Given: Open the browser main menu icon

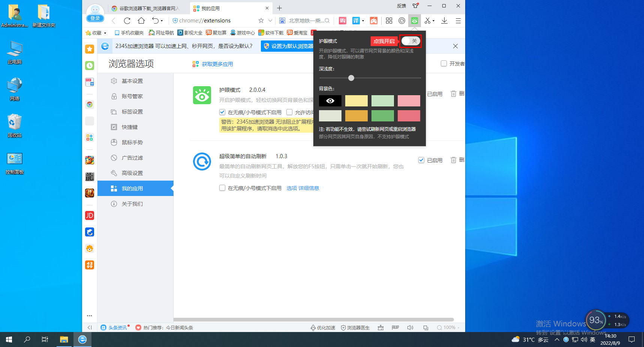Looking at the screenshot, I should pyautogui.click(x=458, y=21).
